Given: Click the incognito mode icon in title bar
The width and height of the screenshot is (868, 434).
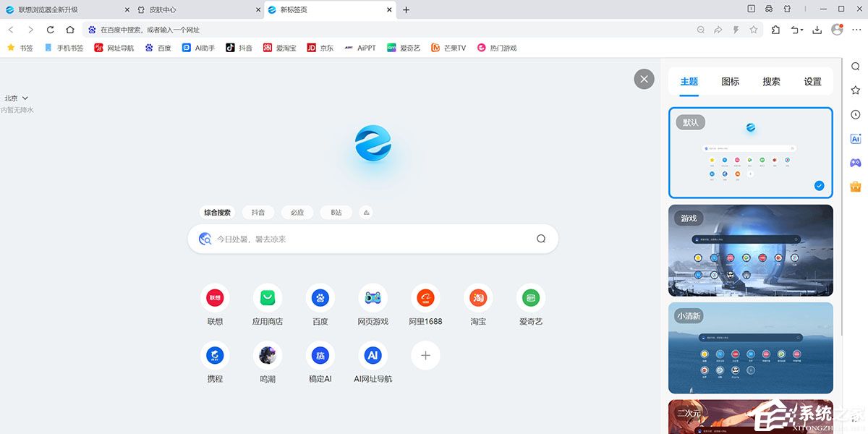Looking at the screenshot, I should [x=769, y=9].
